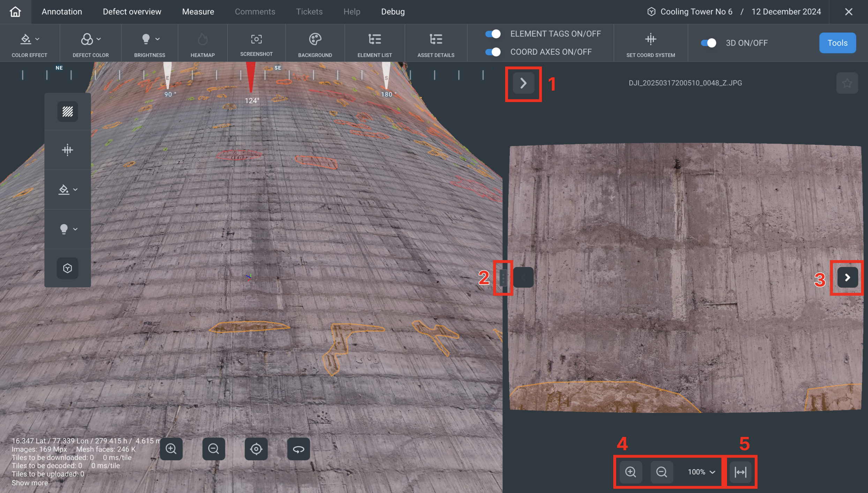Recenter the 3D view with target icon
This screenshot has width=868, height=493.
click(256, 449)
